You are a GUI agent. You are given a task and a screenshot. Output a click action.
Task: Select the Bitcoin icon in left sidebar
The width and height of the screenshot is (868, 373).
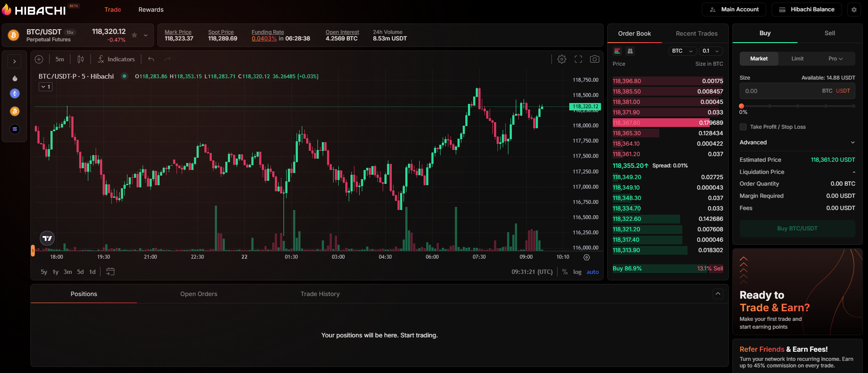[x=15, y=111]
